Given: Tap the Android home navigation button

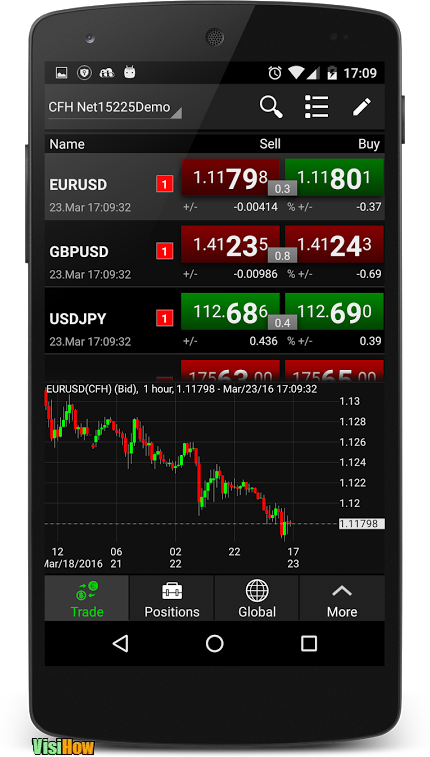Looking at the screenshot, I should tap(215, 644).
